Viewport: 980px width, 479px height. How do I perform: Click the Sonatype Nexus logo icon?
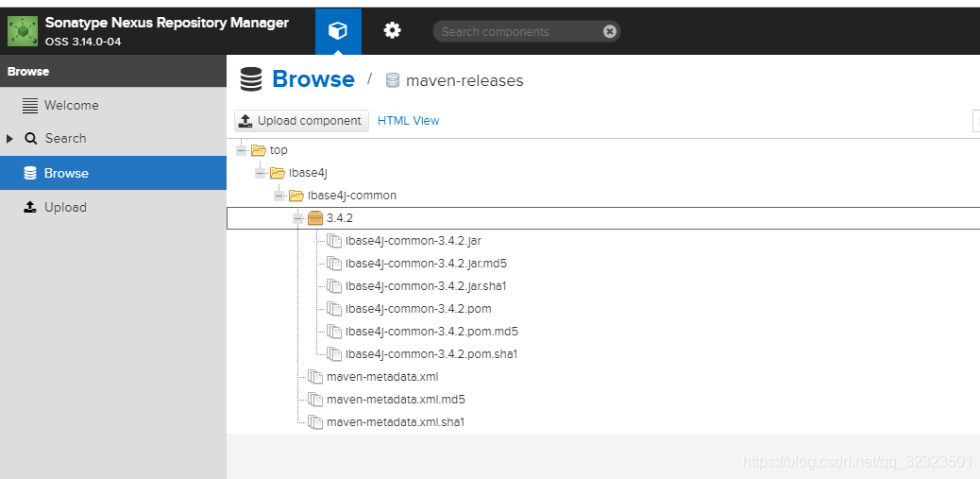(23, 32)
